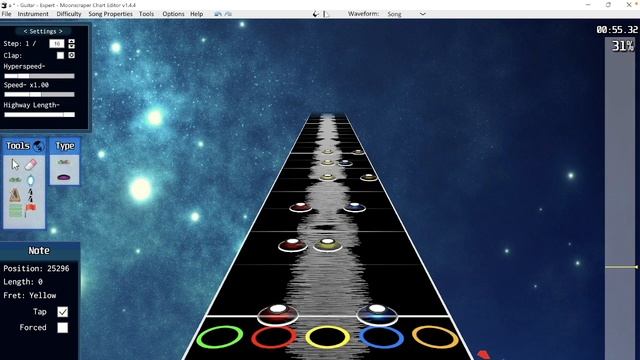Minimize the Moonscraper window
Image resolution: width=640 pixels, height=360 pixels.
(588, 5)
